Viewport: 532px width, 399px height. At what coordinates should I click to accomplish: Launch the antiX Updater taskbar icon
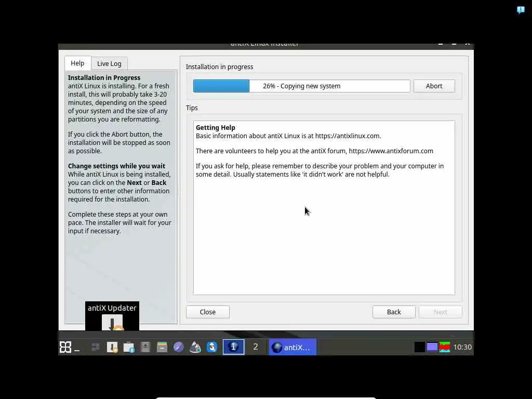[112, 347]
